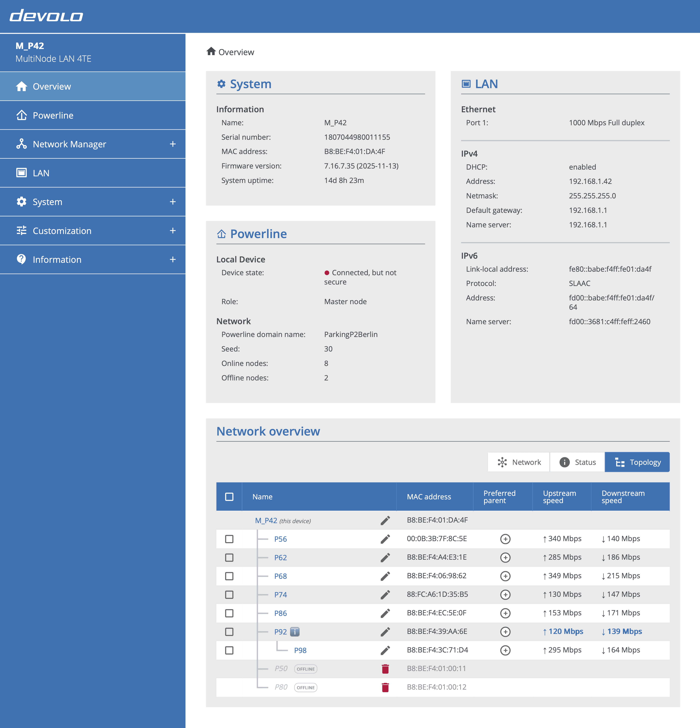Open the System panel heading link
This screenshot has width=700, height=728.
point(251,84)
